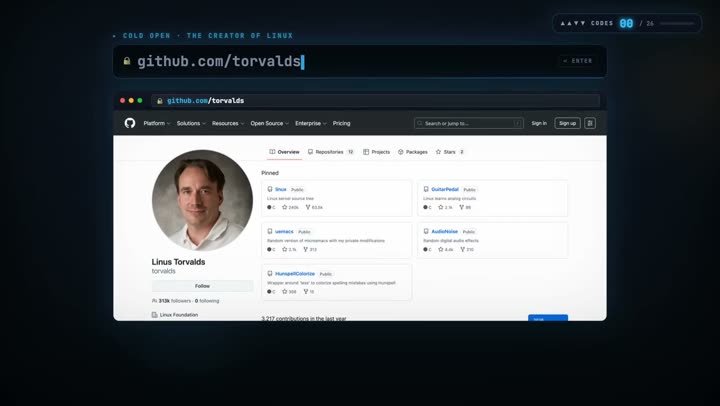Image resolution: width=720 pixels, height=406 pixels.
Task: Expand the Resources menu
Action: tap(228, 123)
